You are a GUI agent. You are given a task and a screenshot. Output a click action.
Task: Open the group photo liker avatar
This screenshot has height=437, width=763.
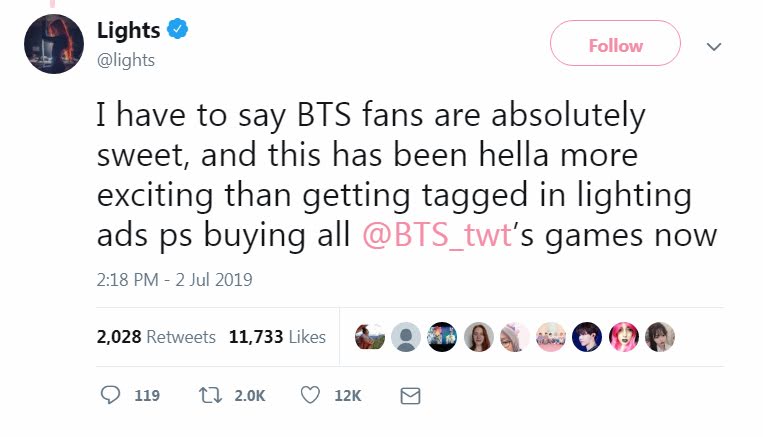[551, 337]
